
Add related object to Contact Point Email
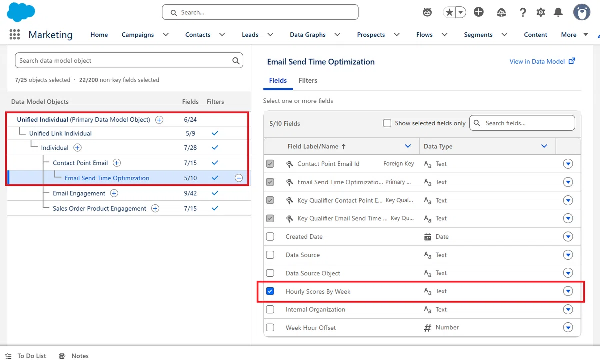(x=117, y=163)
